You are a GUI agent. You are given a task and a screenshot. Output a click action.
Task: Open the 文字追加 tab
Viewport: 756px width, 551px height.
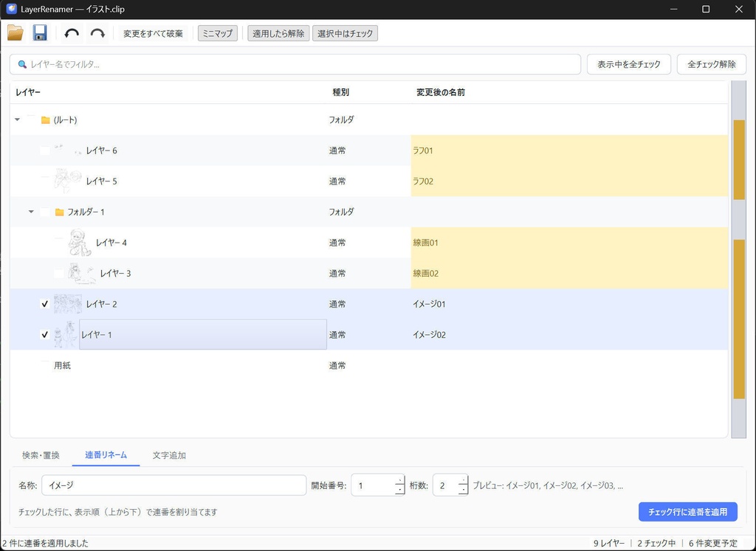tap(169, 455)
